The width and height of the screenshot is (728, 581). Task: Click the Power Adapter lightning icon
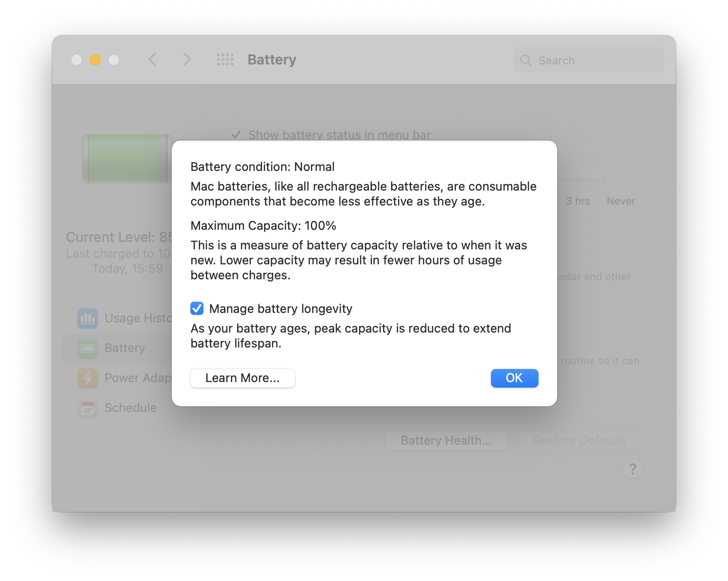pyautogui.click(x=88, y=378)
